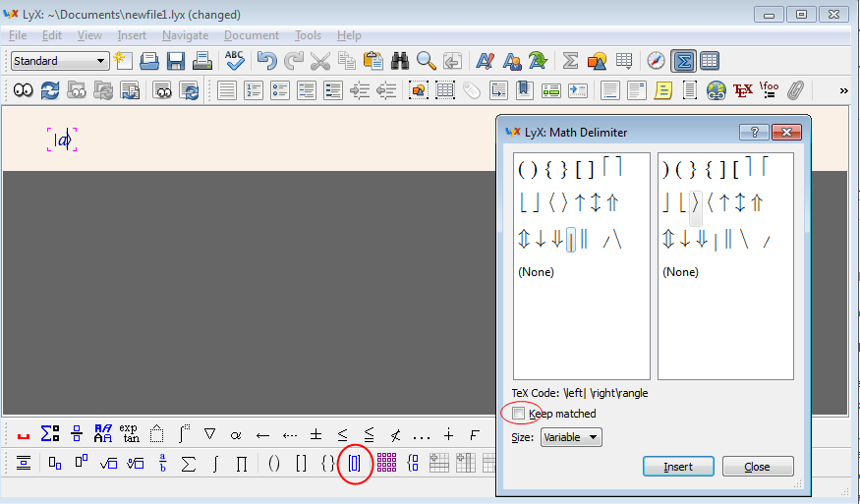860x504 pixels.
Task: Toggle display math mode icon
Action: pos(23,464)
